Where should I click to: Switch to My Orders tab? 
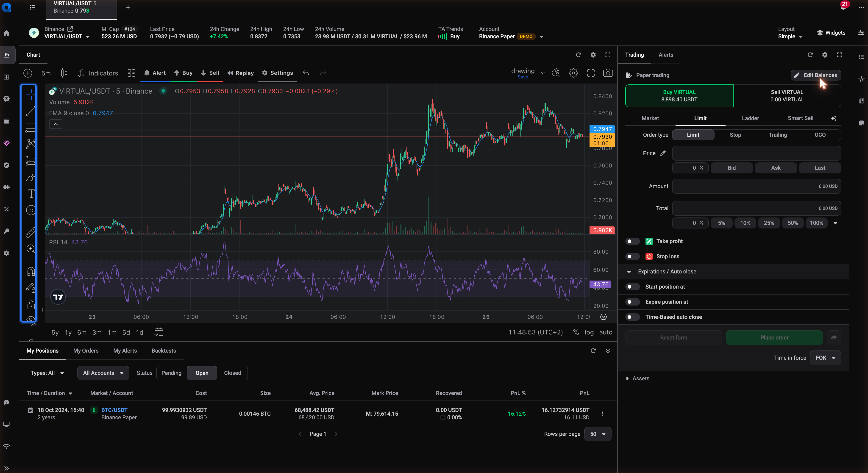[x=86, y=351]
